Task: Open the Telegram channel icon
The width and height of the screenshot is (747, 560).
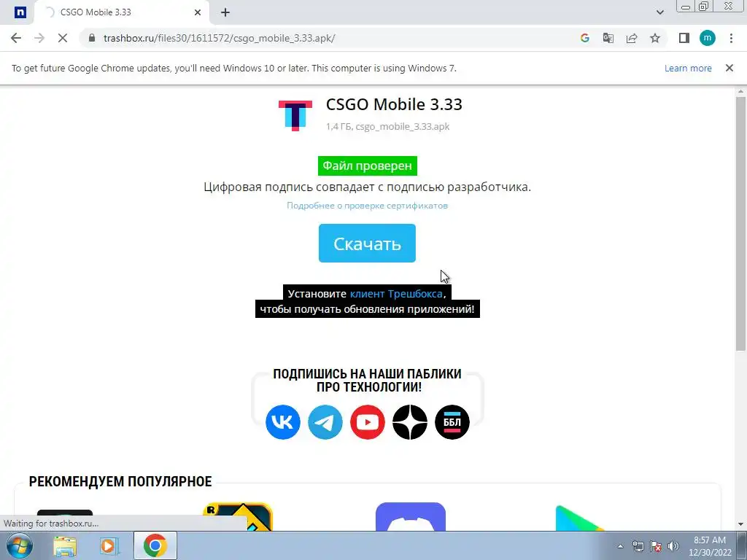Action: point(325,422)
